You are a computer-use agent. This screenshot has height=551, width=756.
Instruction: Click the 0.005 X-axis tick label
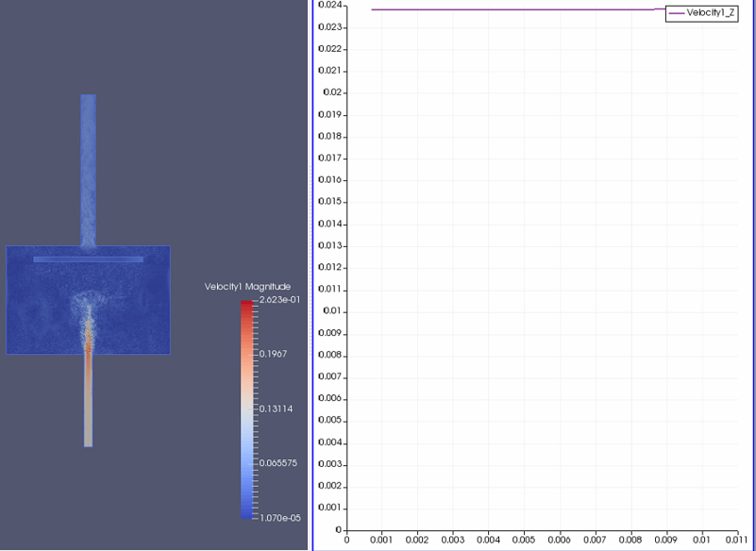click(x=524, y=541)
